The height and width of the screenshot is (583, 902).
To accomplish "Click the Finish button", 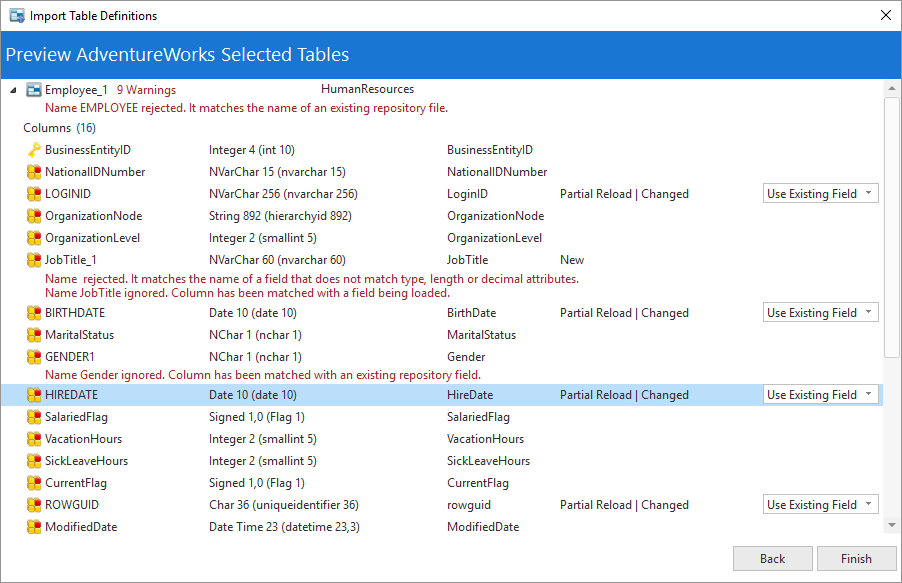I will 856,559.
